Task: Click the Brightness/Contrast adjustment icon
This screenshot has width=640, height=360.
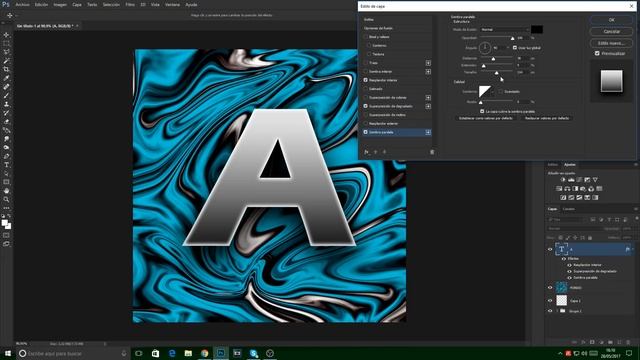Action: [x=563, y=180]
